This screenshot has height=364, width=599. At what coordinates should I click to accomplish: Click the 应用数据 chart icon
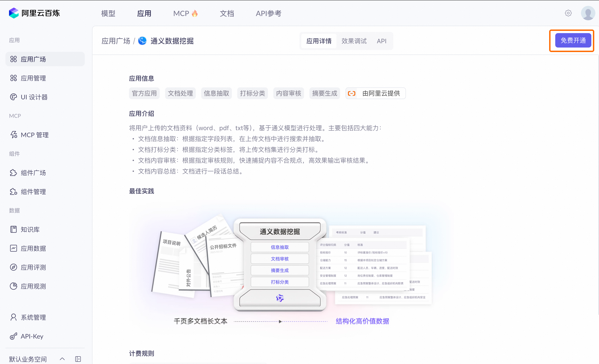(14, 248)
